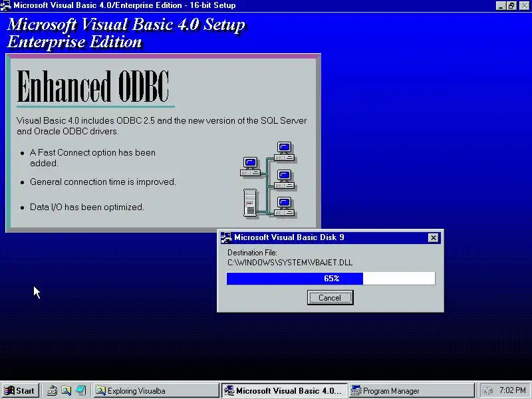Viewport: 532px width, 399px height.
Task: Click the Enhanced ODBC heading
Action: point(92,86)
